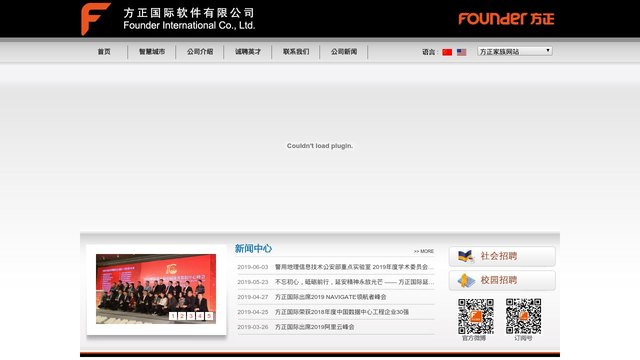Go to 首页 in navigation
The image size is (640, 360).
coord(104,52)
